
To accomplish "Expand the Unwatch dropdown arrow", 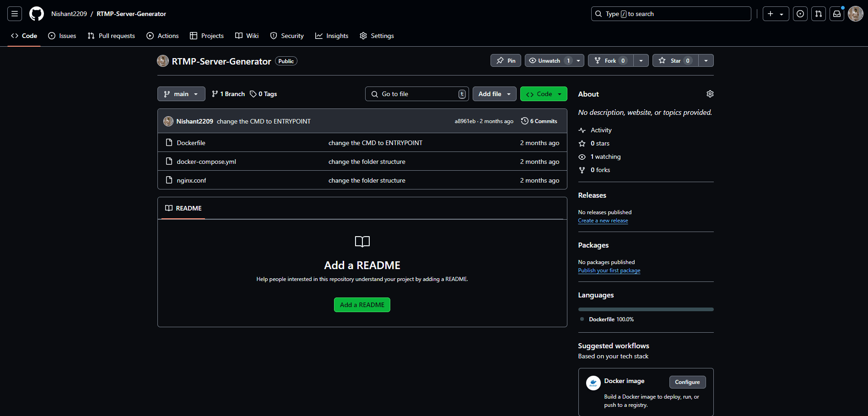I will click(578, 60).
